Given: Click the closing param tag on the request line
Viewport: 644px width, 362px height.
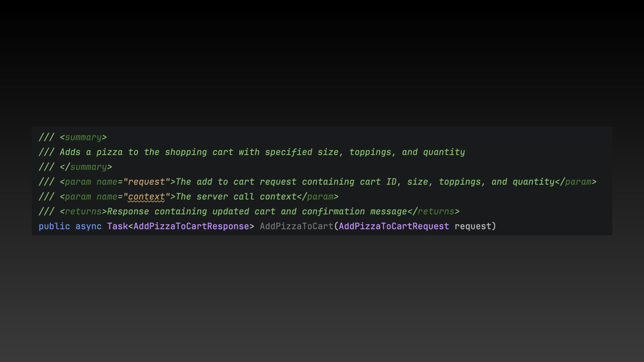Looking at the screenshot, I should (576, 182).
